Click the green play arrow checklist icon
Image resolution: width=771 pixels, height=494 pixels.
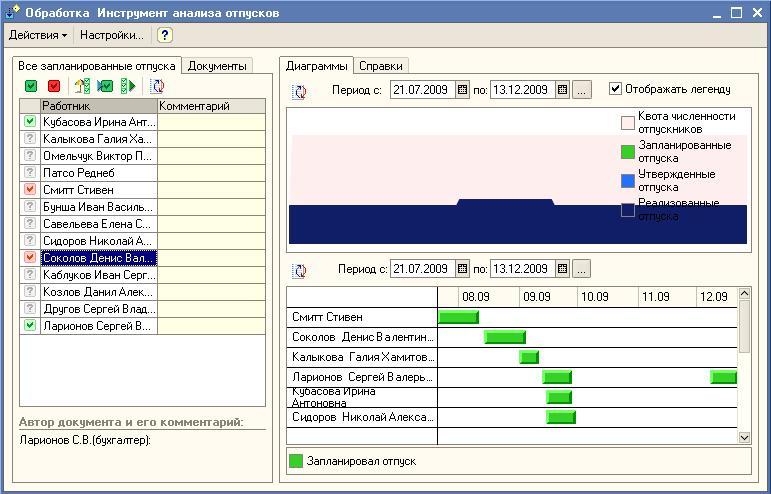pos(128,87)
